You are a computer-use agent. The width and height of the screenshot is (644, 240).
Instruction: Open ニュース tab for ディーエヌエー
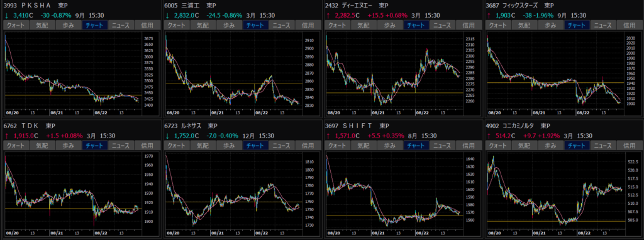coord(443,25)
